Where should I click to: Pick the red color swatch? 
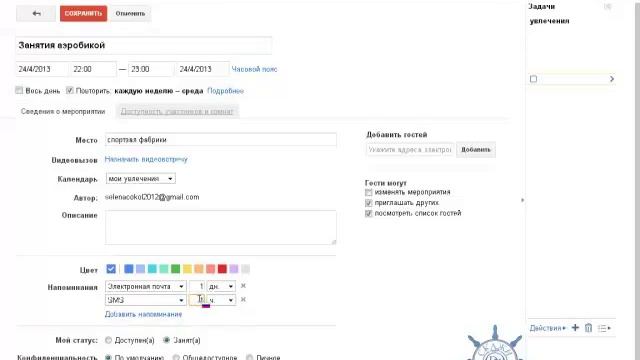pos(222,269)
